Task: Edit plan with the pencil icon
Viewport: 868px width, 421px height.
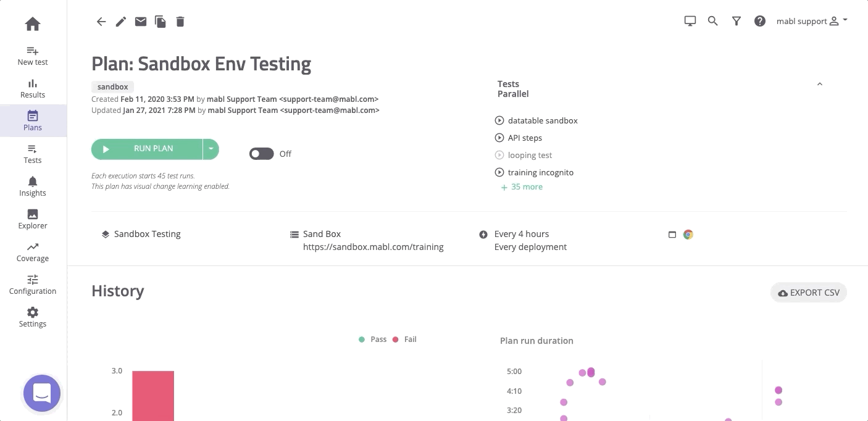Action: (121, 22)
